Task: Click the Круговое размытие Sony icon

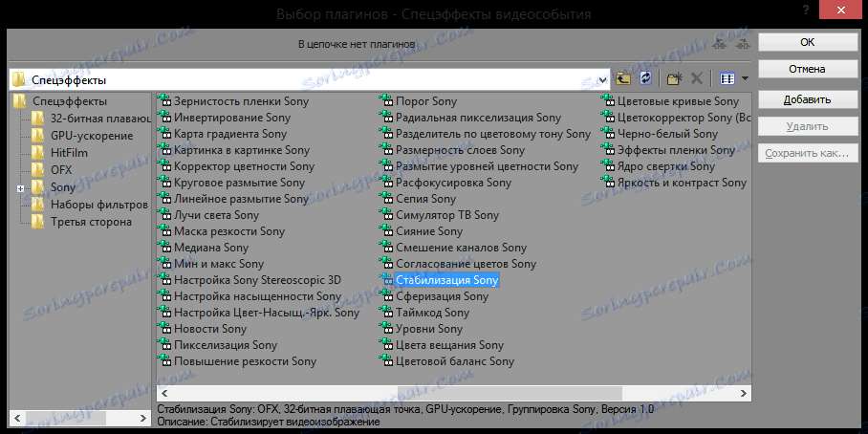Action: pyautogui.click(x=163, y=183)
